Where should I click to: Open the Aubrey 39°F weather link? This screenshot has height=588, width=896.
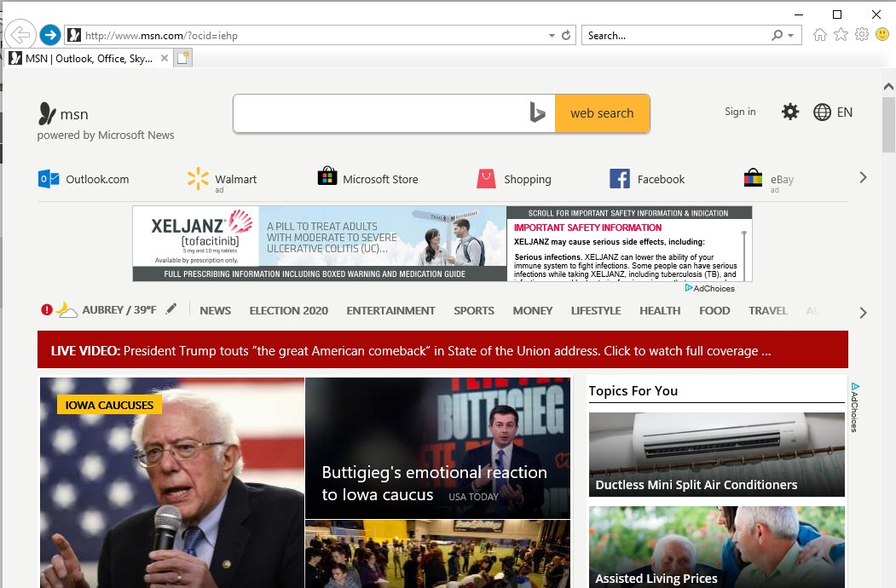[x=119, y=309]
